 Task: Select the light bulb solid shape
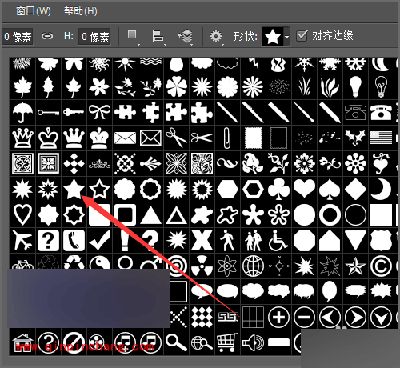[x=355, y=87]
